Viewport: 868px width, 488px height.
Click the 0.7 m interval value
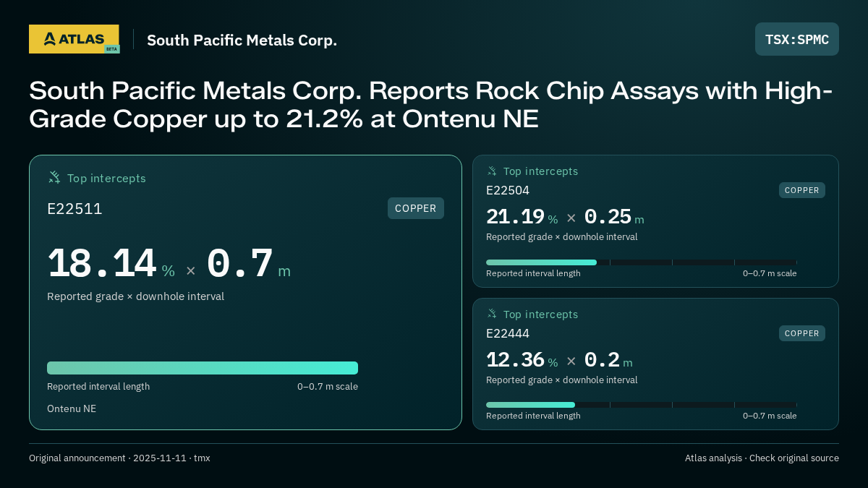248,264
